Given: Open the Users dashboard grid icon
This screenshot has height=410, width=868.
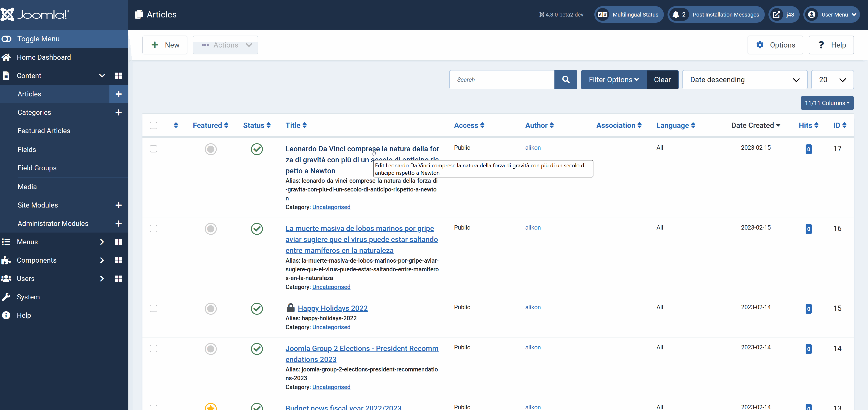Looking at the screenshot, I should (118, 278).
